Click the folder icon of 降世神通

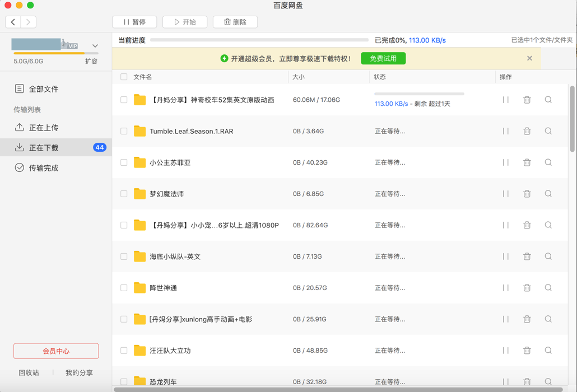click(139, 288)
